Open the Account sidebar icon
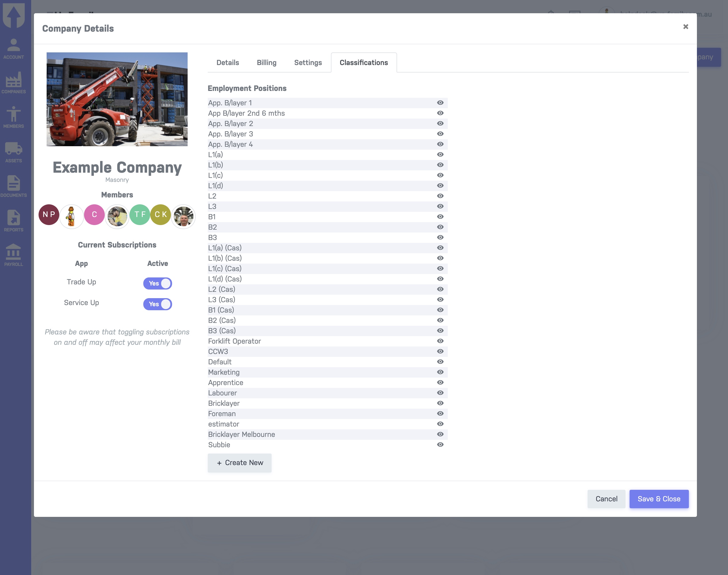Image resolution: width=728 pixels, height=575 pixels. [x=14, y=49]
